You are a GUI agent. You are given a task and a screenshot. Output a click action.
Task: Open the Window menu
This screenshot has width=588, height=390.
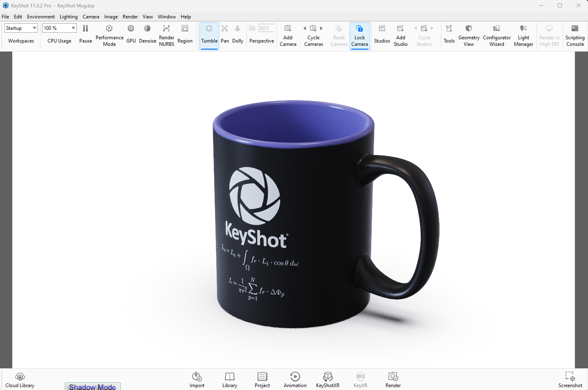click(167, 17)
